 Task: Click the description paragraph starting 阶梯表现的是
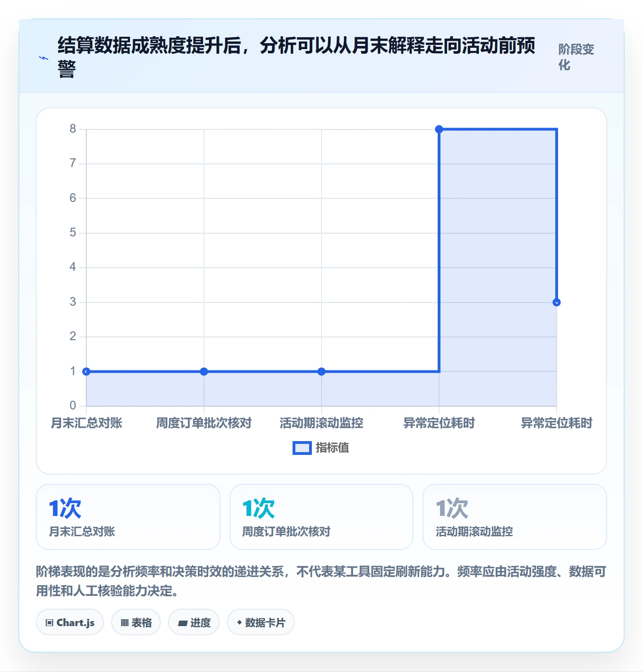321,581
